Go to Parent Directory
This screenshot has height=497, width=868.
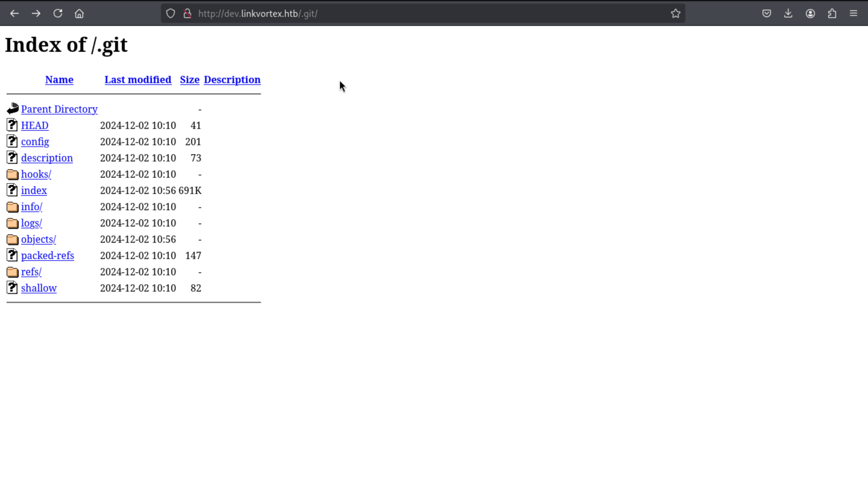pyautogui.click(x=59, y=109)
